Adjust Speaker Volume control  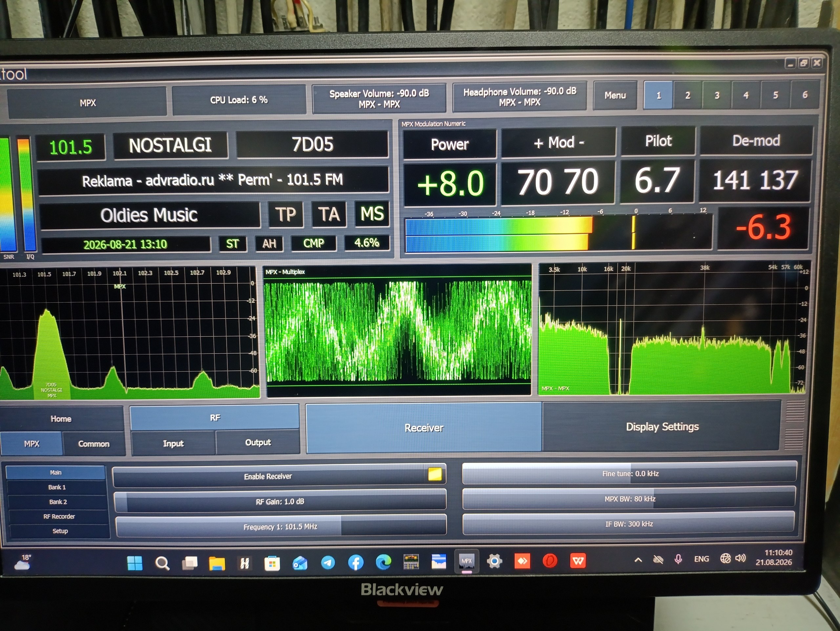(379, 98)
